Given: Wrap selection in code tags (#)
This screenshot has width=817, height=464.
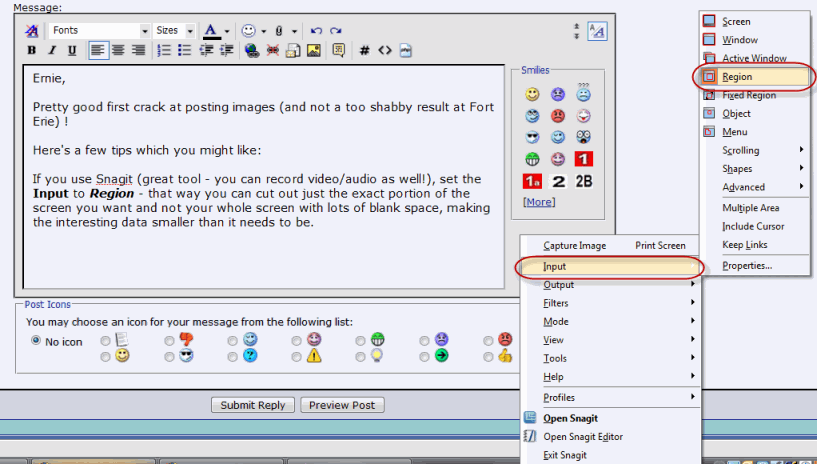Looking at the screenshot, I should pos(364,51).
